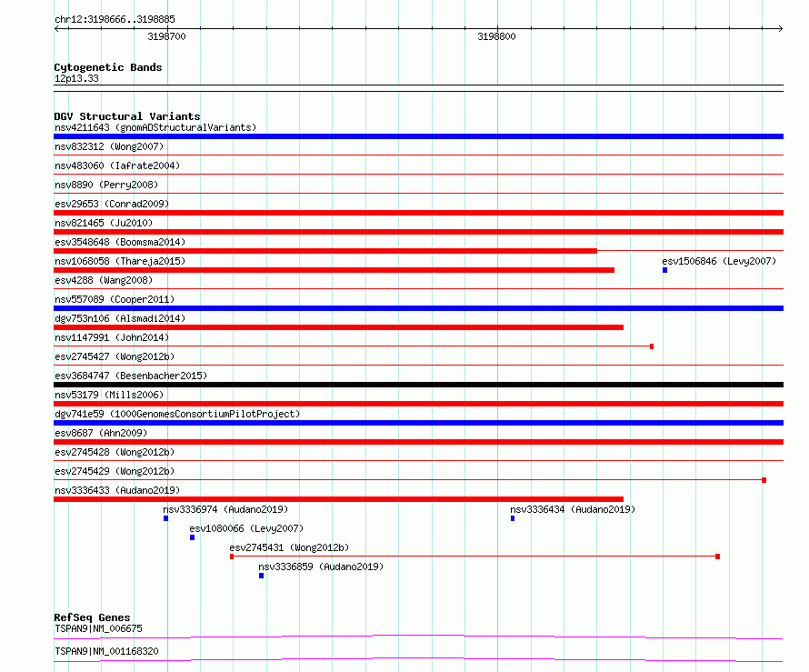
Task: Open the esv4288 (Wang2008) variant
Action: click(104, 280)
